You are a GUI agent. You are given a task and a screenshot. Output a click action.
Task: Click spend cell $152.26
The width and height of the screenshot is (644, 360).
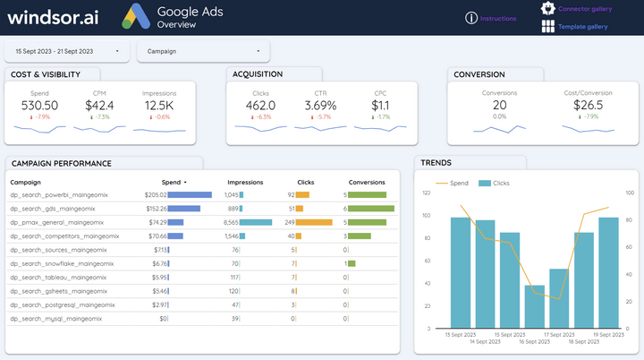(x=157, y=209)
